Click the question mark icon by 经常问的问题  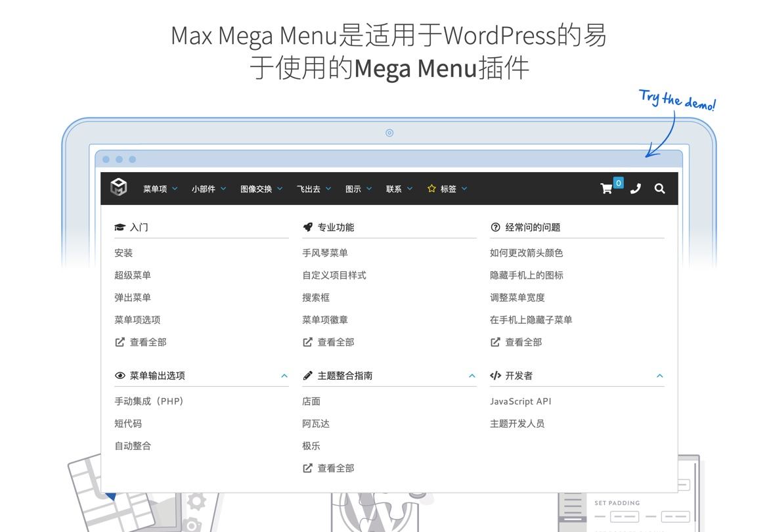tap(495, 227)
